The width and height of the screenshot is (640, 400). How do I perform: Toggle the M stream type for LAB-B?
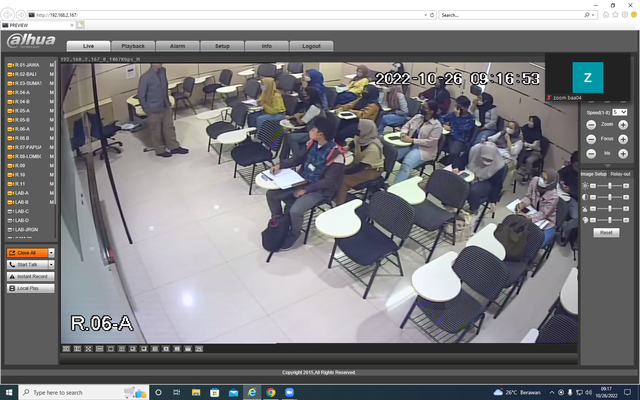coord(51,202)
